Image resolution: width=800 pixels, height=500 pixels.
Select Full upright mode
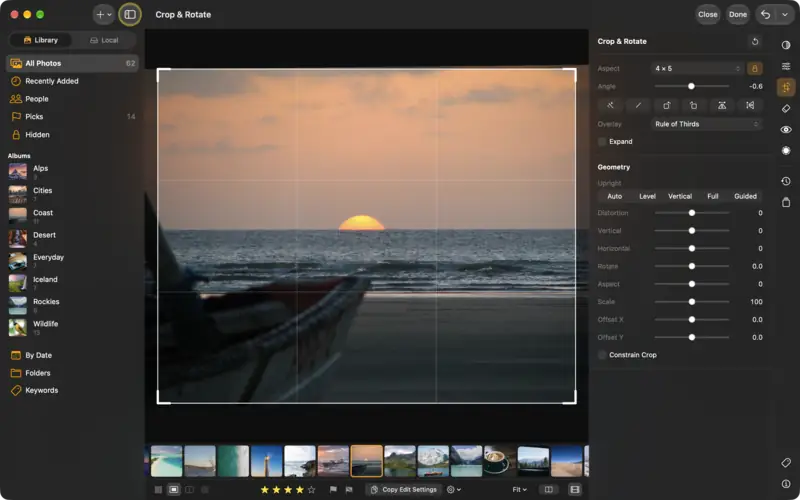click(x=713, y=196)
